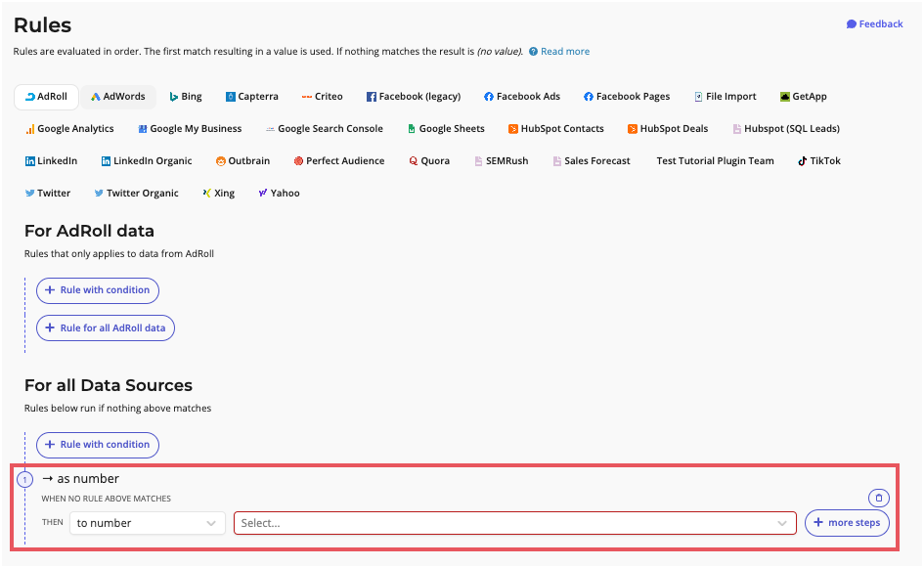Image resolution: width=924 pixels, height=567 pixels.
Task: Select the HubSpot Deals source tab
Action: [x=667, y=129]
